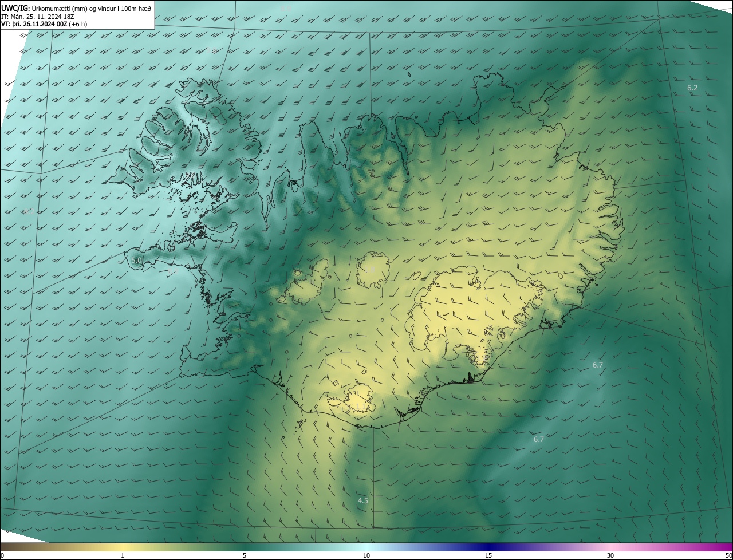Image resolution: width=733 pixels, height=560 pixels.
Task: Click the UWC/IG Úrkomumætti title line
Action: pyautogui.click(x=76, y=8)
